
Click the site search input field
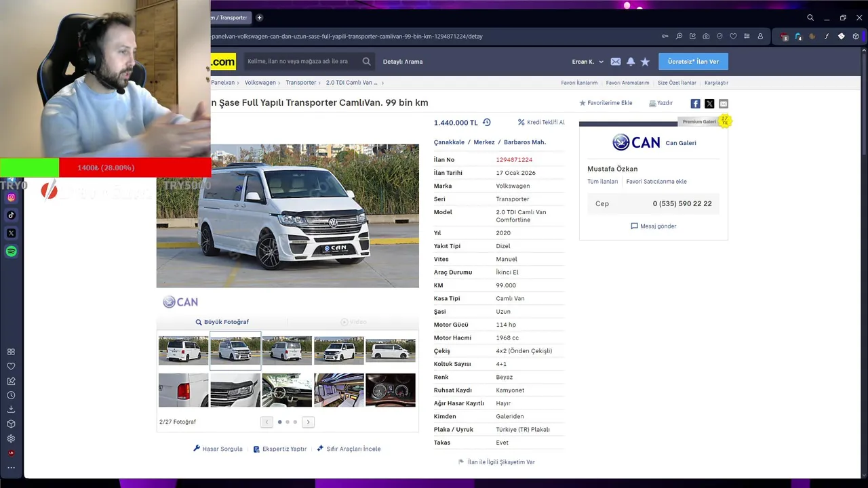(302, 62)
